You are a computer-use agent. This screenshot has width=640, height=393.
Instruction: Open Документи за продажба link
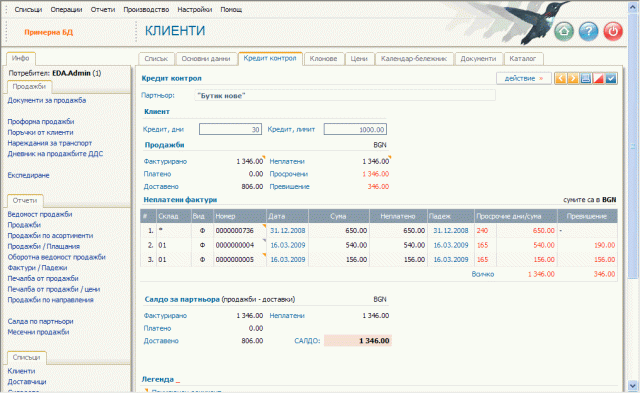pyautogui.click(x=47, y=100)
